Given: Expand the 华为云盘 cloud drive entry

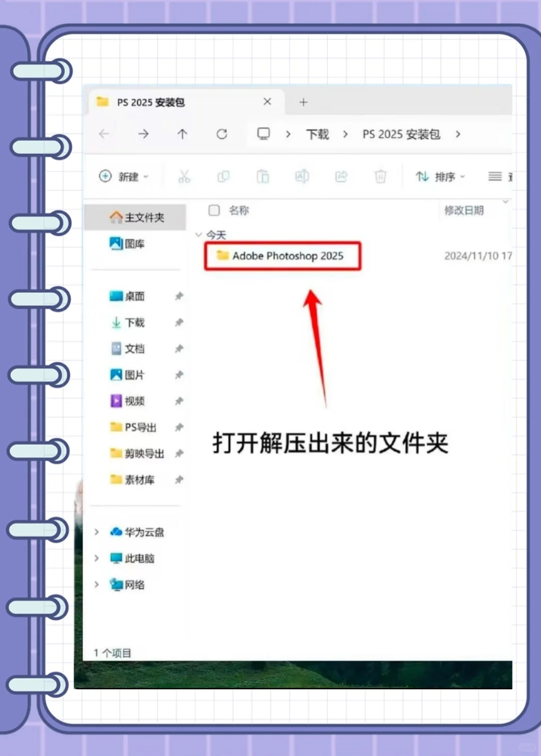Looking at the screenshot, I should 97,532.
